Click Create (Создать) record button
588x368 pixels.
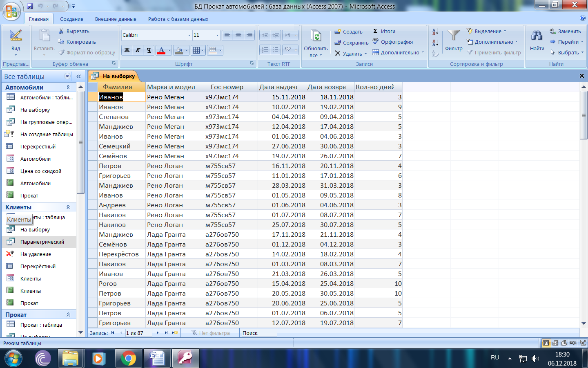(348, 31)
